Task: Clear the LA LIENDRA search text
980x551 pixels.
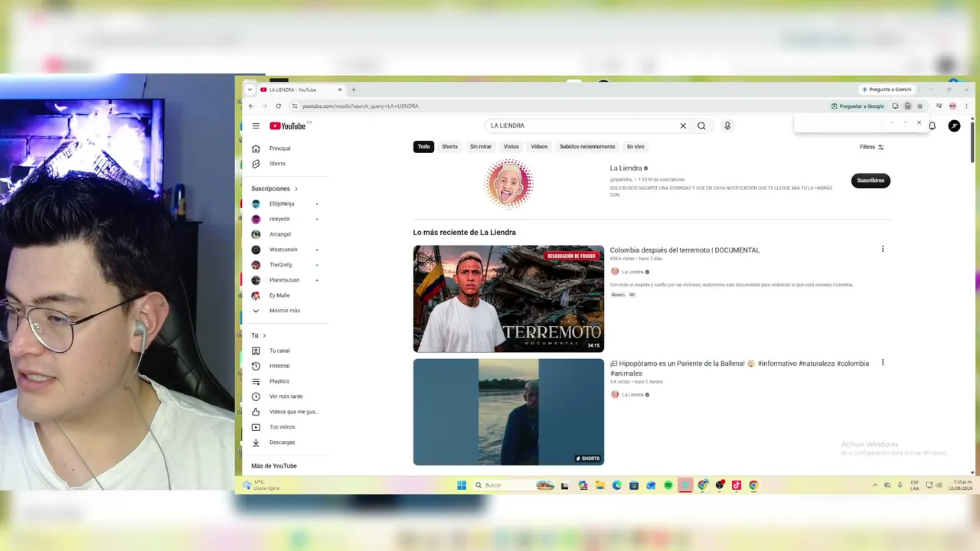Action: [x=683, y=126]
